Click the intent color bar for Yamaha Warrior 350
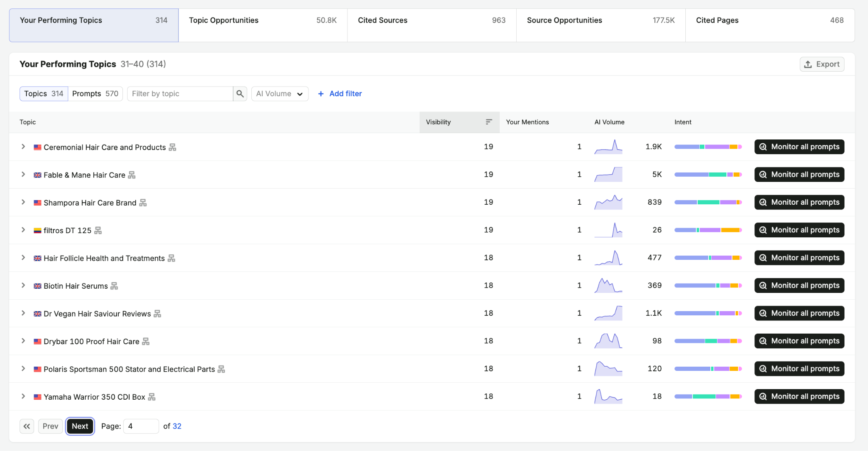 point(708,397)
